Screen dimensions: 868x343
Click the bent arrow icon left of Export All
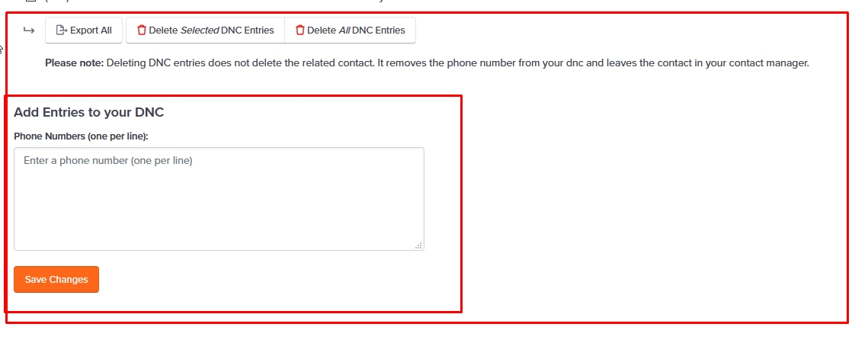(29, 30)
